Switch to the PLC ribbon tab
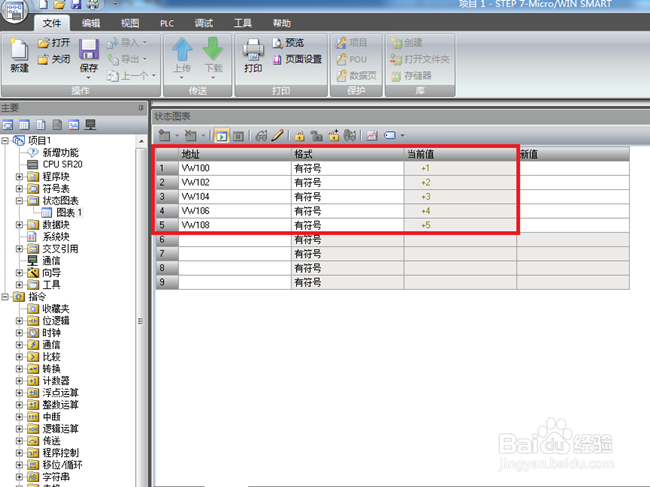 point(167,24)
